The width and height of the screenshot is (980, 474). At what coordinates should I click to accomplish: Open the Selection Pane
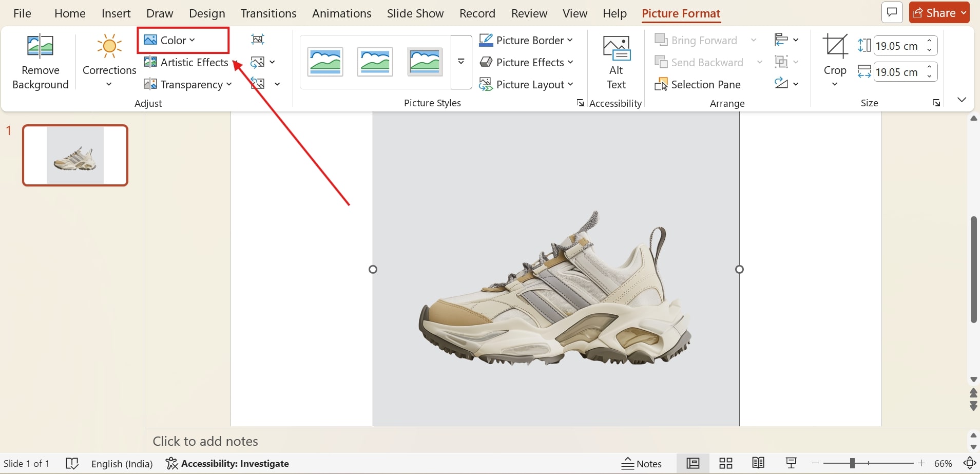(x=698, y=84)
